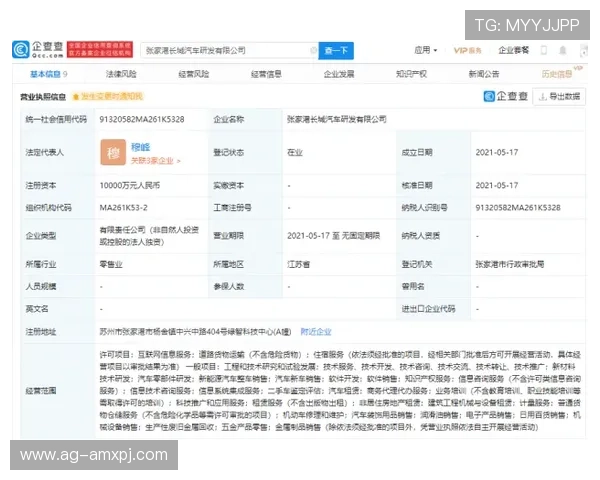Click the 统一社会信用代码 row label

coord(56,119)
